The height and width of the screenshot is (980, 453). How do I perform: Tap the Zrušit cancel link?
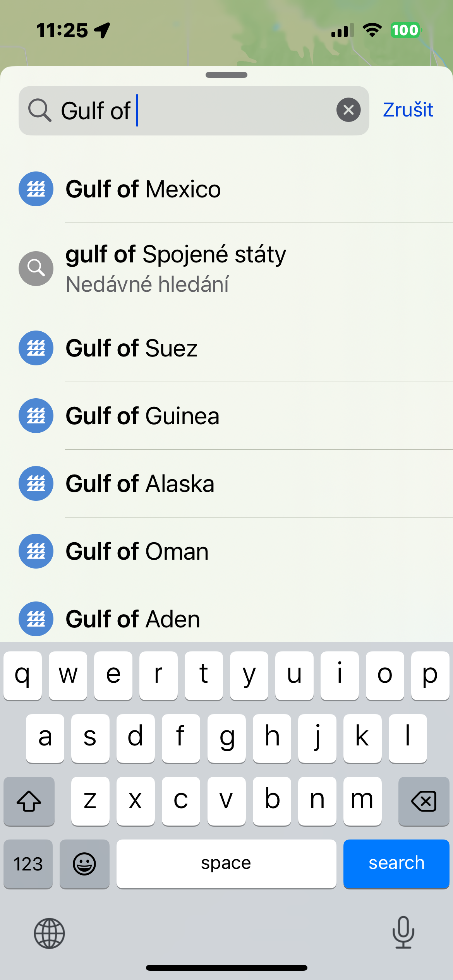[408, 110]
